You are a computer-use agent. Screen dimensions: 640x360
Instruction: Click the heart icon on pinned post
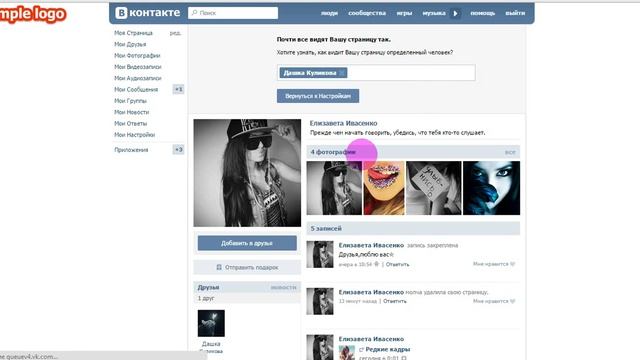(513, 264)
